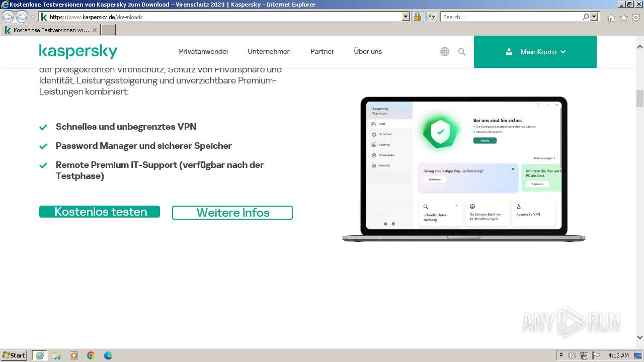Viewport: 644px width, 362px height.
Task: Click the Weitere Infos button
Action: click(232, 213)
